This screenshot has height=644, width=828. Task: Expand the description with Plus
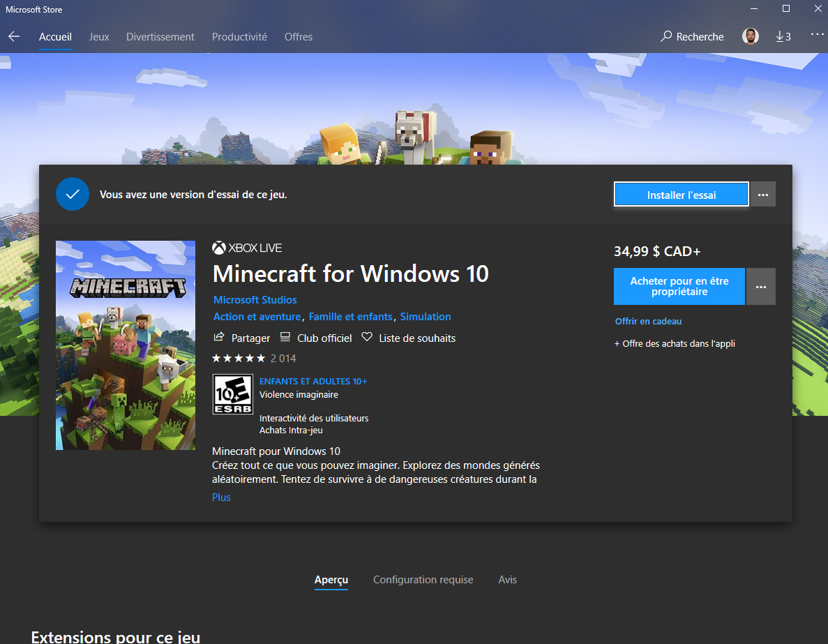tap(221, 497)
